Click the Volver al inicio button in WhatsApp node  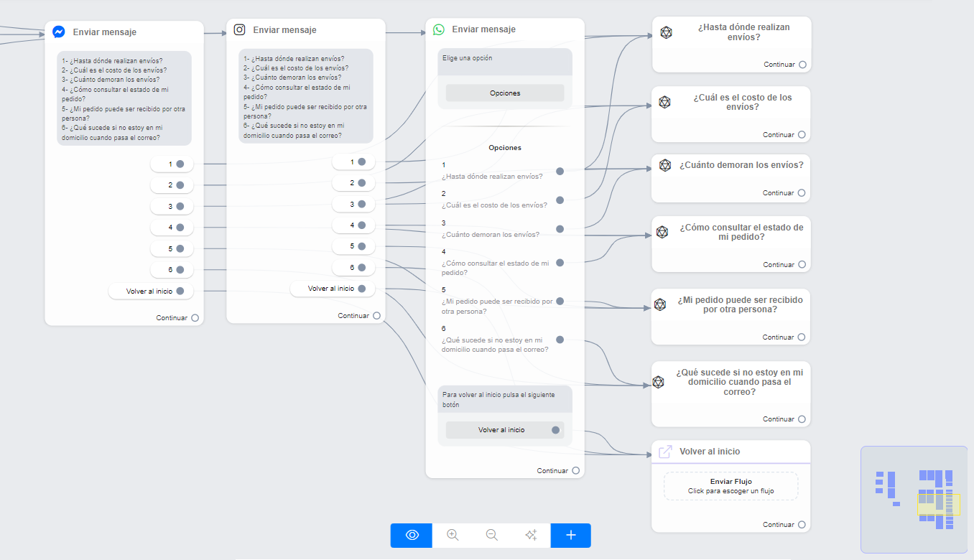point(502,430)
